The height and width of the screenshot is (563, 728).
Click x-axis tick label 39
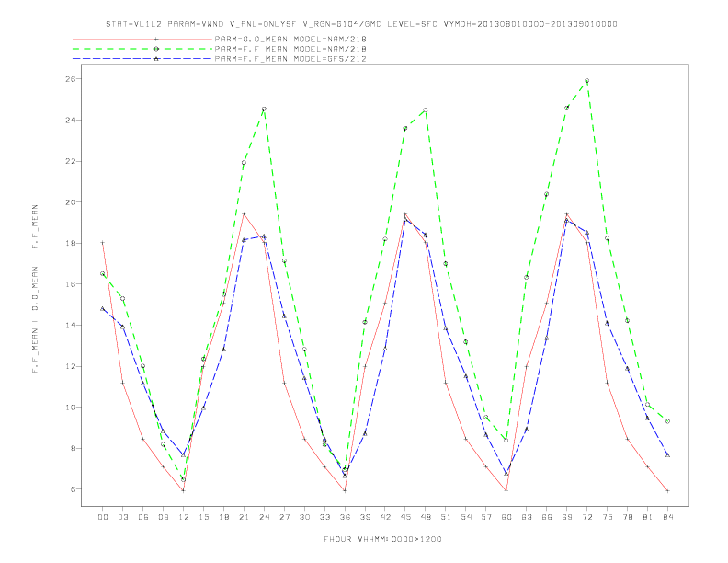[365, 517]
